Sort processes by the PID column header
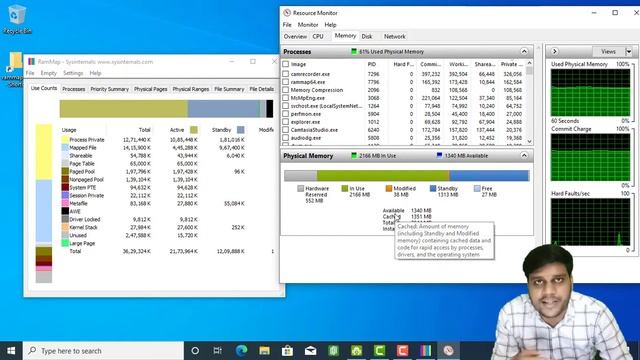The image size is (640, 360). tap(371, 64)
